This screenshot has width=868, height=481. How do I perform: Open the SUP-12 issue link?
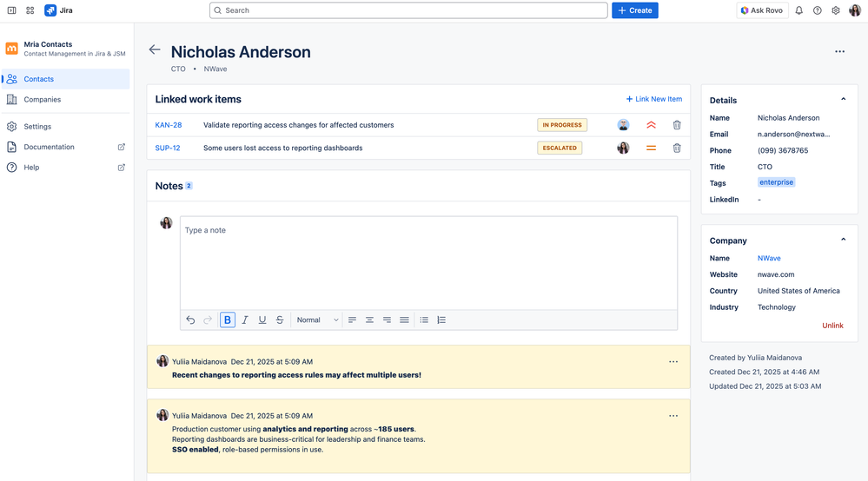tap(167, 148)
